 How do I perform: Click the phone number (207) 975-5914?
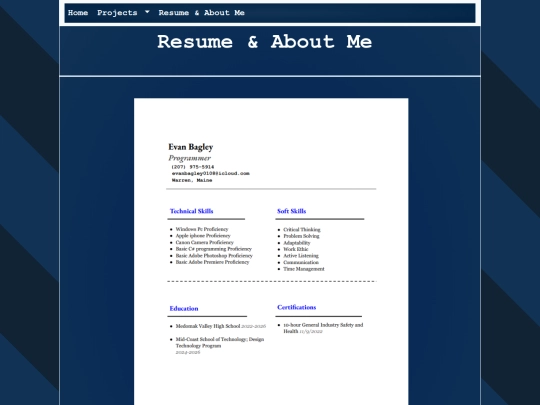coord(193,167)
